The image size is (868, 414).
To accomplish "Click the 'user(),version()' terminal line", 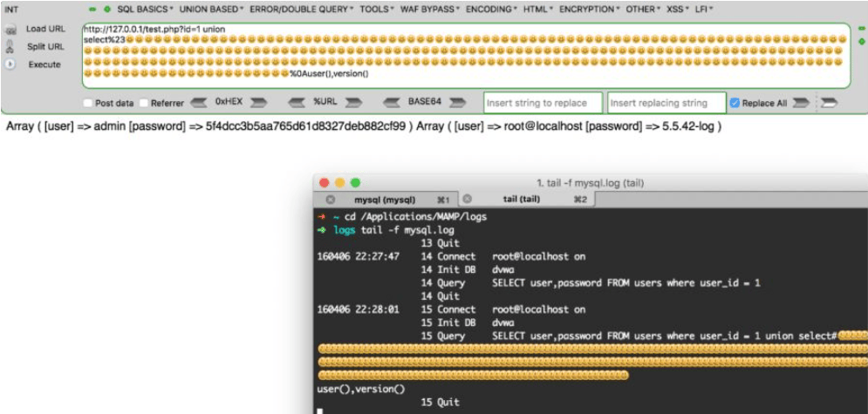I will pos(361,389).
